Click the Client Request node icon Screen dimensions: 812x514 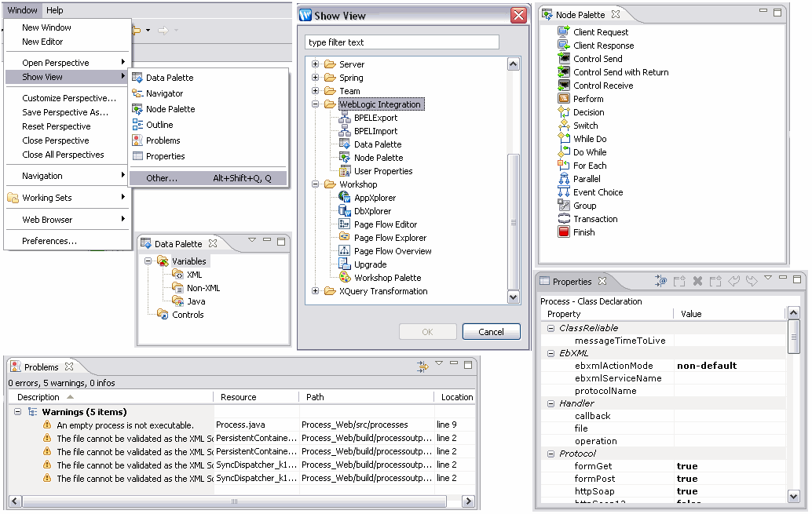point(563,31)
